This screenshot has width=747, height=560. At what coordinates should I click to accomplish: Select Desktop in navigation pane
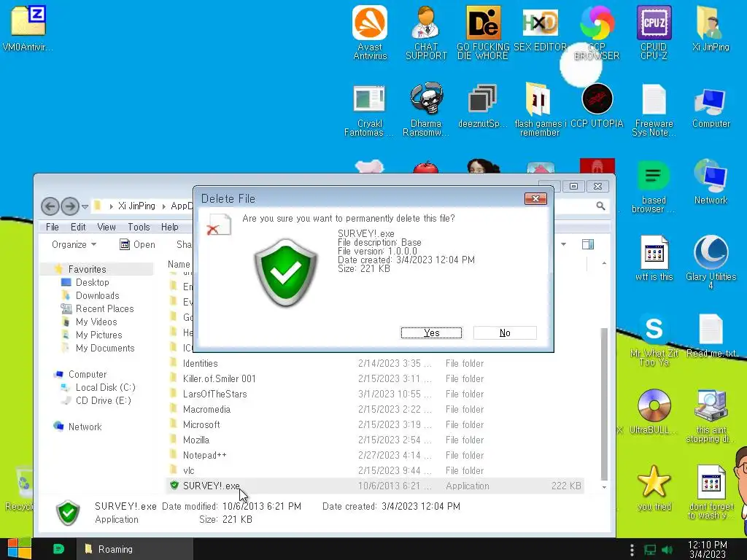[92, 282]
